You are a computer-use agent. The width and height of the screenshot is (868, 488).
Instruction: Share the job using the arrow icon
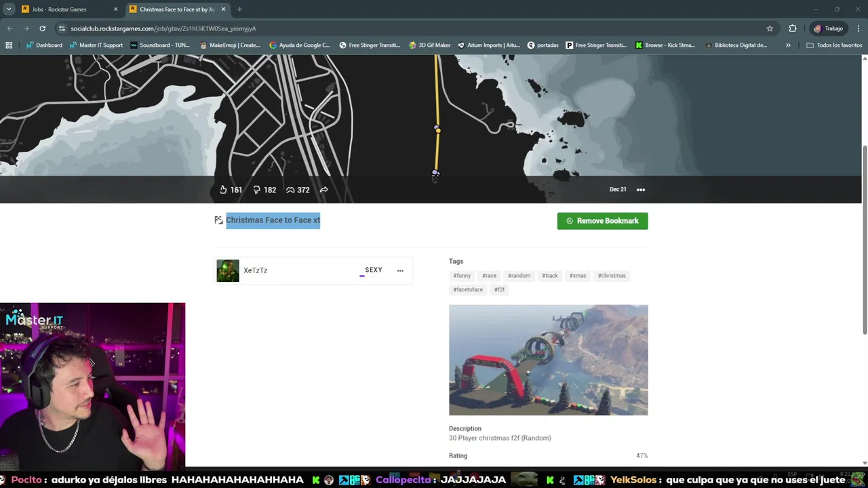[324, 190]
